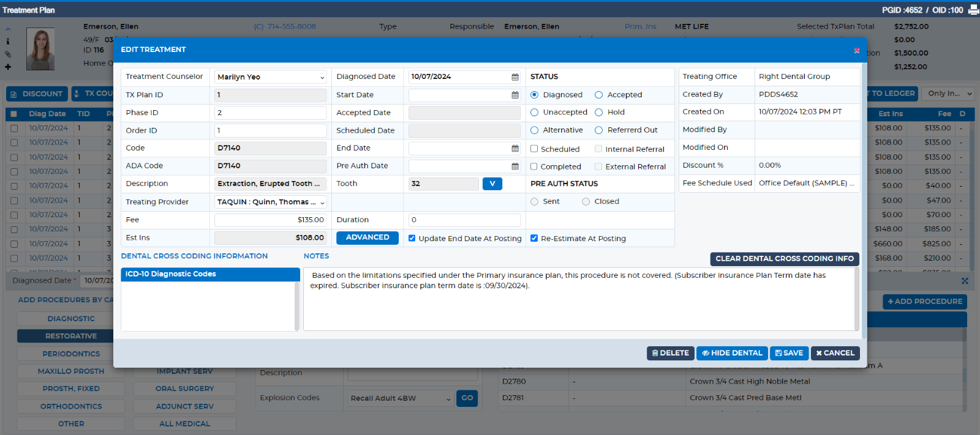Image resolution: width=980 pixels, height=435 pixels.
Task: Uncheck Re-Estimate At Posting
Action: pos(534,239)
